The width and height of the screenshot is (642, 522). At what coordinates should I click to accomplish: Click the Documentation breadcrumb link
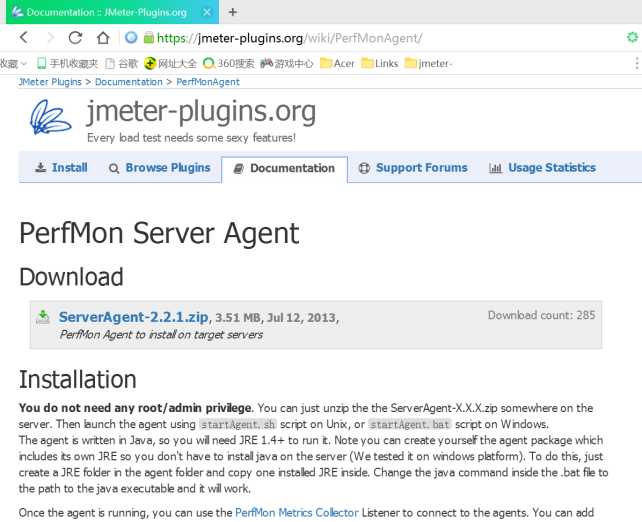coord(129,82)
